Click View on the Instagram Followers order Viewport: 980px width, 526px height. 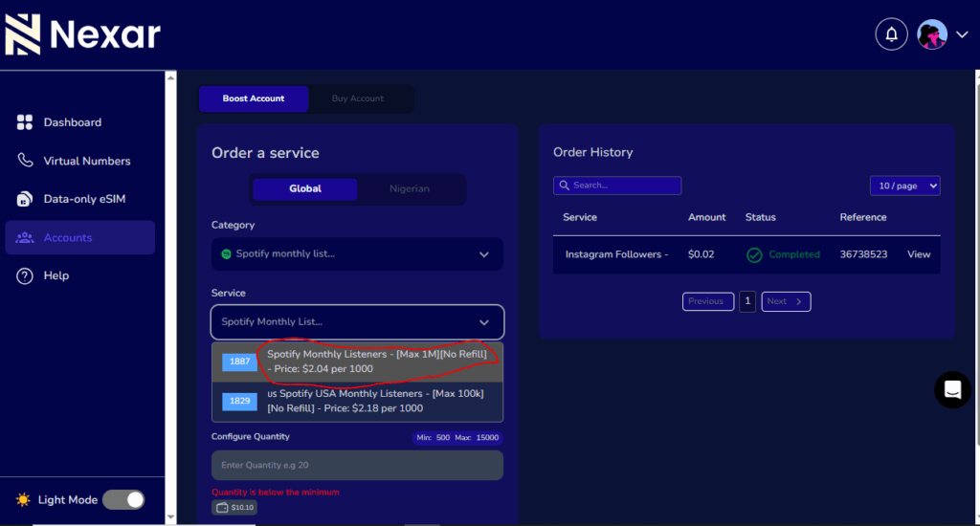click(x=919, y=254)
